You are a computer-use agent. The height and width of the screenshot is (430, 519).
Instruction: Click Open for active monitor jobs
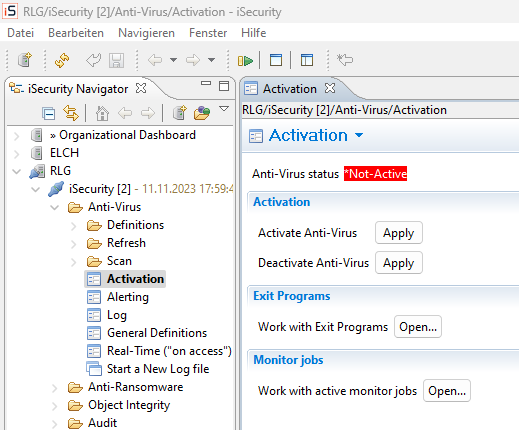pyautogui.click(x=447, y=391)
